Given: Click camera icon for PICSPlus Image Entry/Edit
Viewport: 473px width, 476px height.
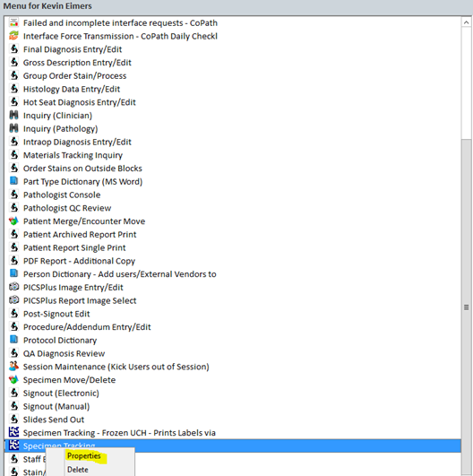Looking at the screenshot, I should 13,287.
